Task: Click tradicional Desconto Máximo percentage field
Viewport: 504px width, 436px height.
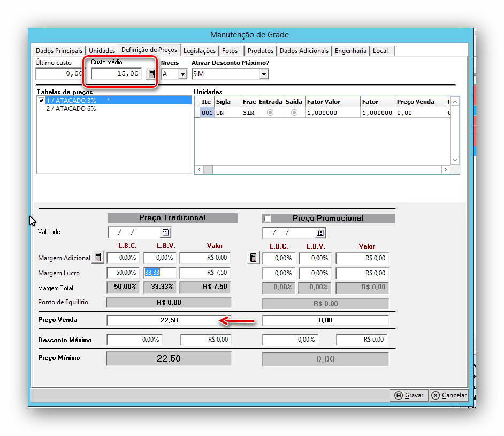Action: point(135,340)
